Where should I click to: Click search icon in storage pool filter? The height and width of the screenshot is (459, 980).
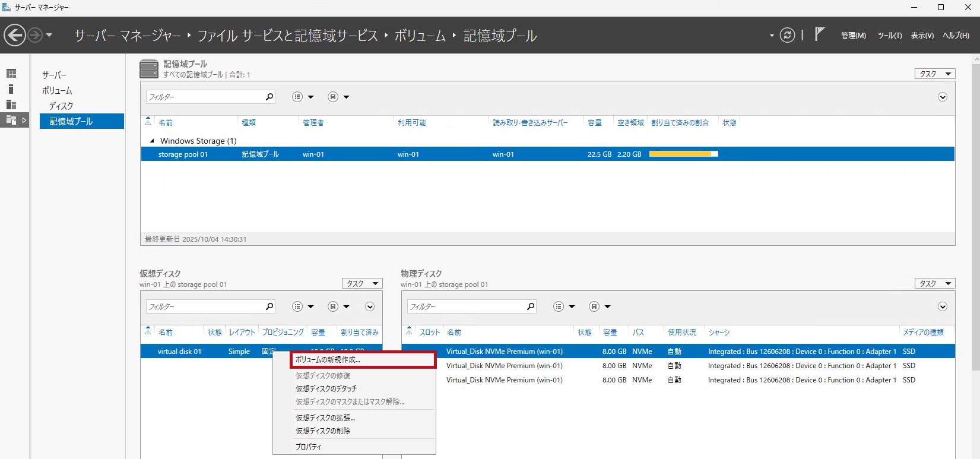[x=269, y=97]
